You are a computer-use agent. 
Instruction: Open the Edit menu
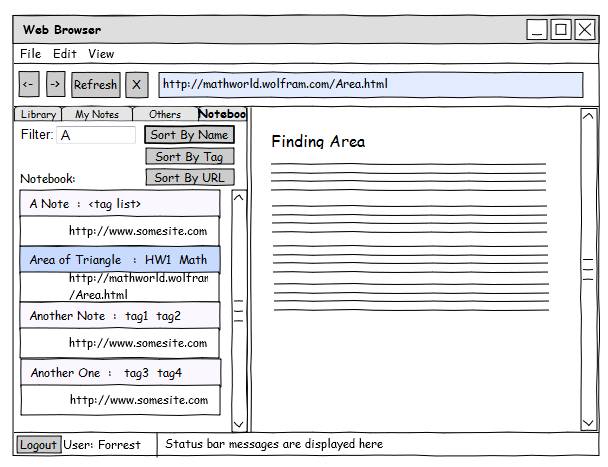click(x=65, y=54)
